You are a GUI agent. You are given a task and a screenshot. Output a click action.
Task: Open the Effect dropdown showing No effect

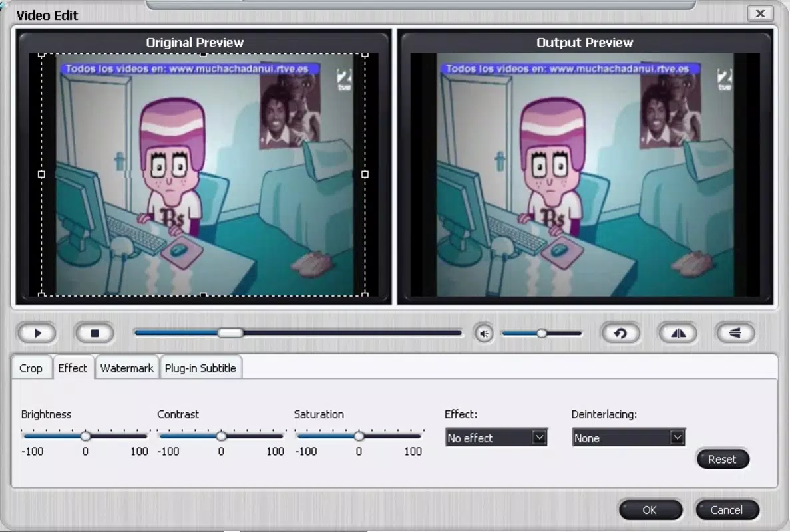pos(496,438)
